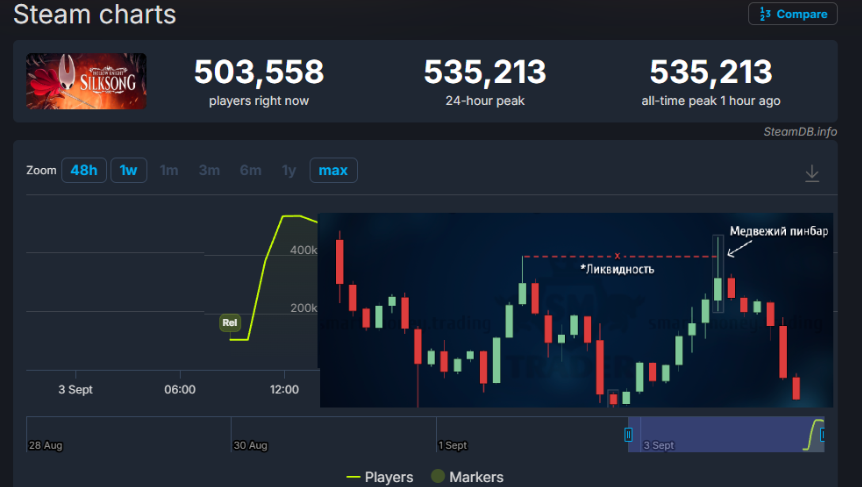
Task: Click the Compare button
Action: (792, 14)
